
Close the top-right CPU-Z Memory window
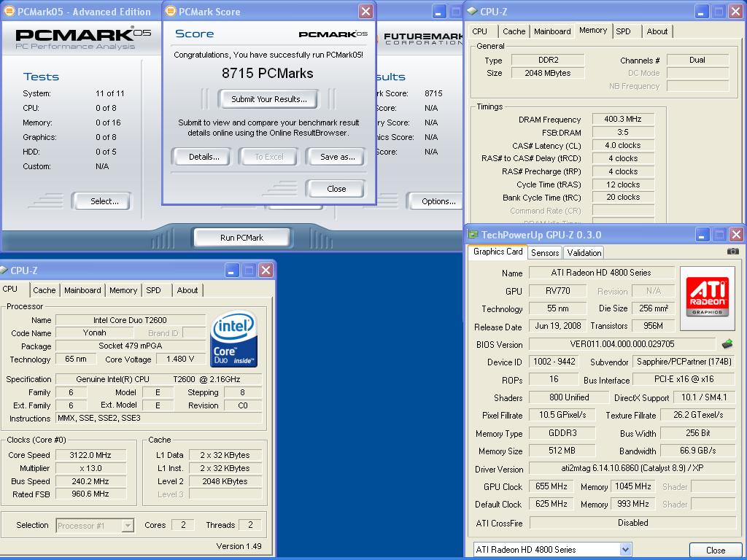coord(736,12)
